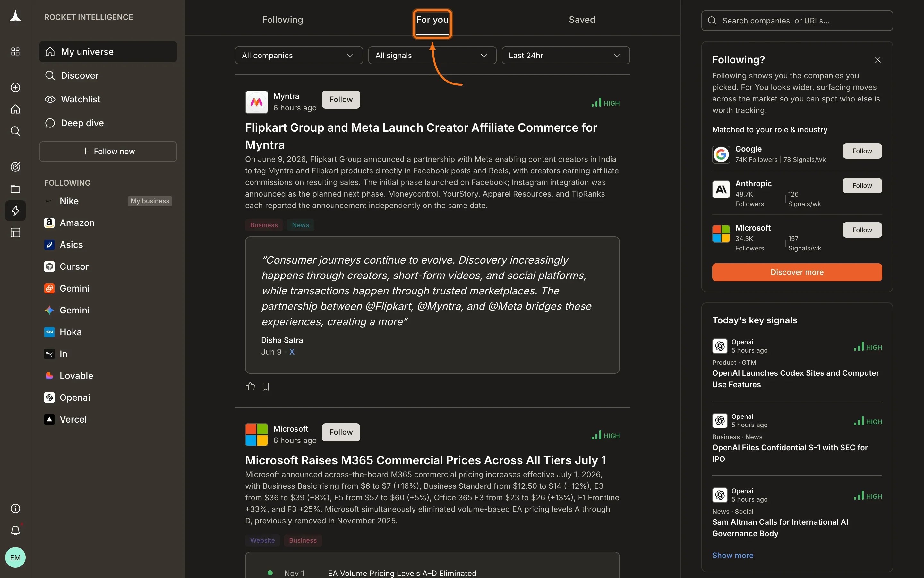Image resolution: width=924 pixels, height=578 pixels.
Task: Open the Last 24hr time filter
Action: tap(566, 56)
